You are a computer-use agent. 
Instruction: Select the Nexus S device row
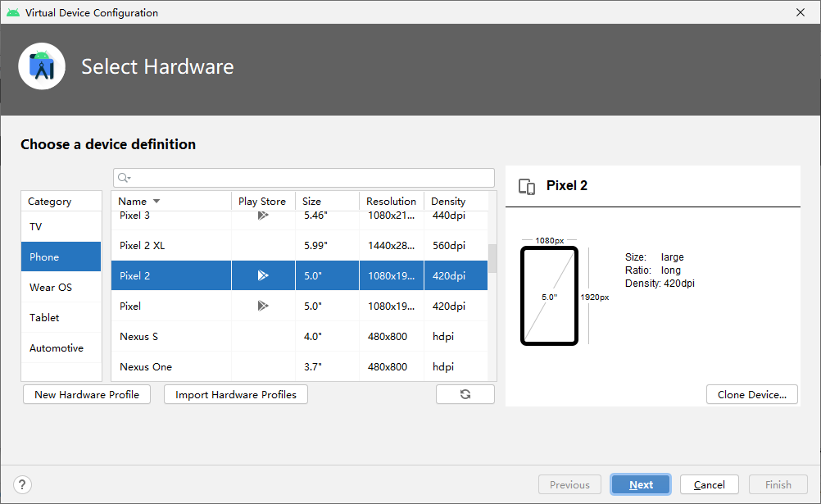[x=300, y=336]
